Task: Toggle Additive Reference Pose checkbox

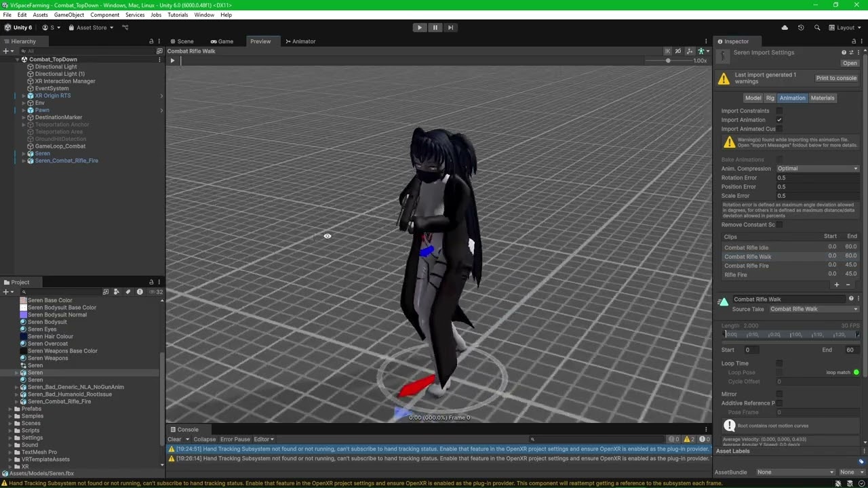Action: (x=779, y=403)
